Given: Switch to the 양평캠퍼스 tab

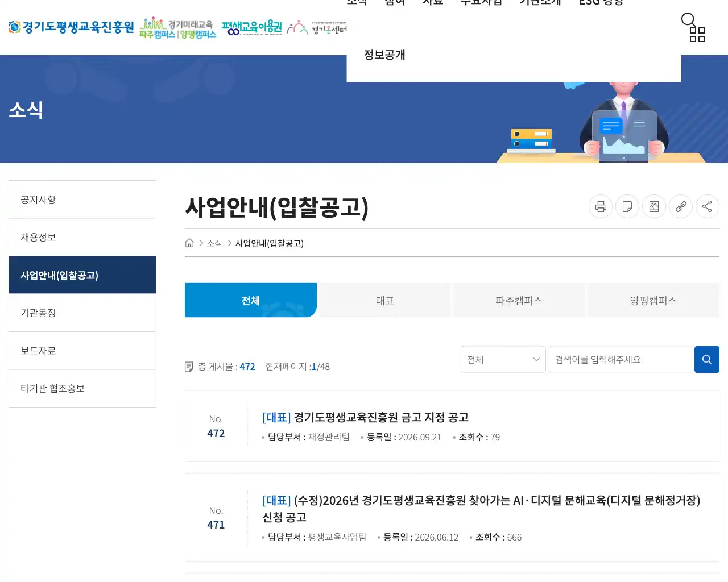Looking at the screenshot, I should [x=653, y=300].
